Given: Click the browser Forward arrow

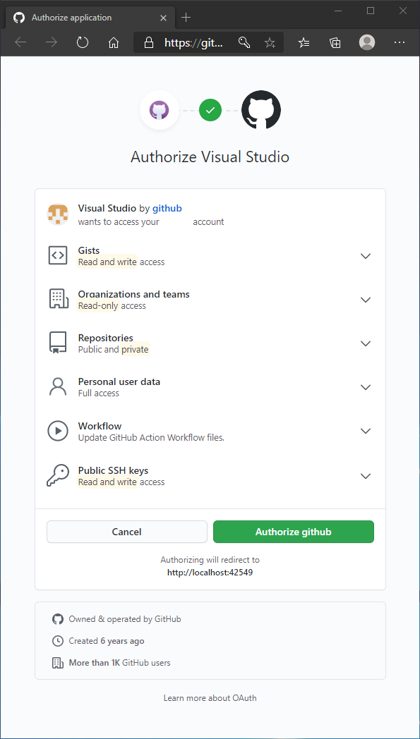Looking at the screenshot, I should [x=51, y=43].
